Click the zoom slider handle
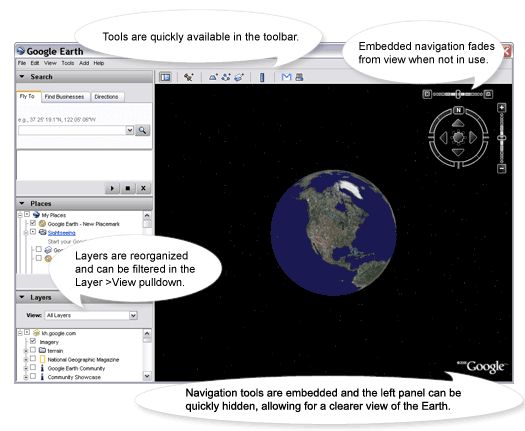Viewport: 525px width, 431px height. pos(502,138)
